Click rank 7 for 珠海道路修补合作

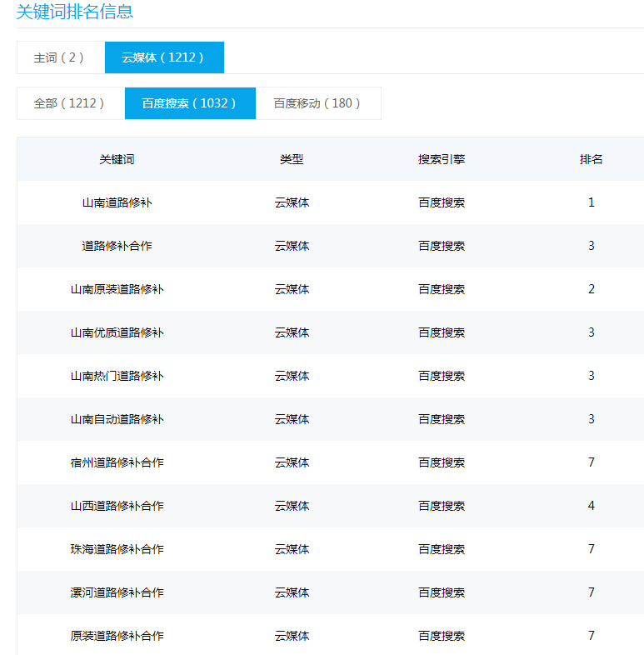pos(591,549)
